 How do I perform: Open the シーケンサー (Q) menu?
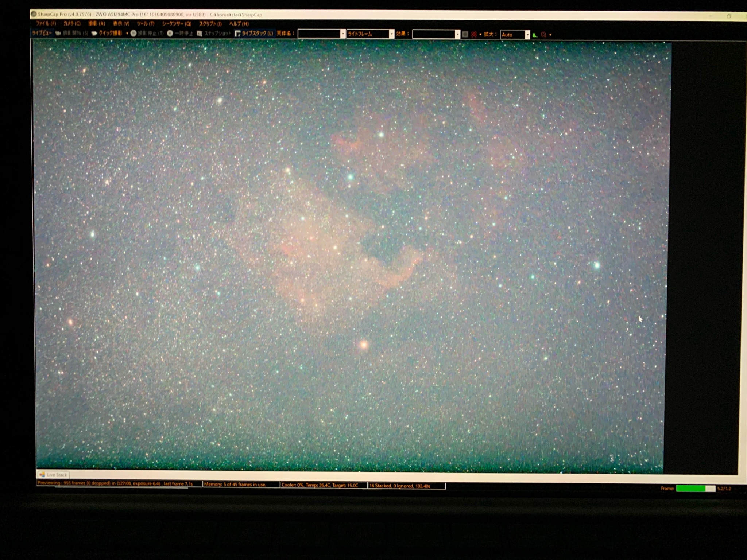click(177, 24)
